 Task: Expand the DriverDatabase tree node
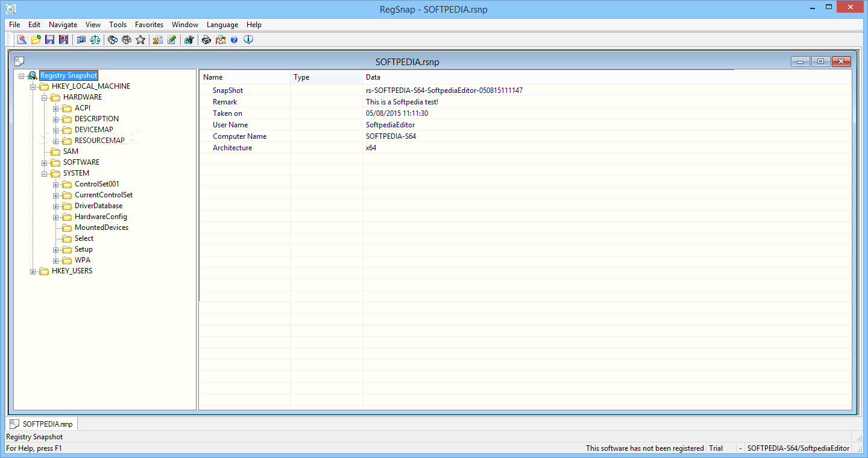[x=56, y=206]
